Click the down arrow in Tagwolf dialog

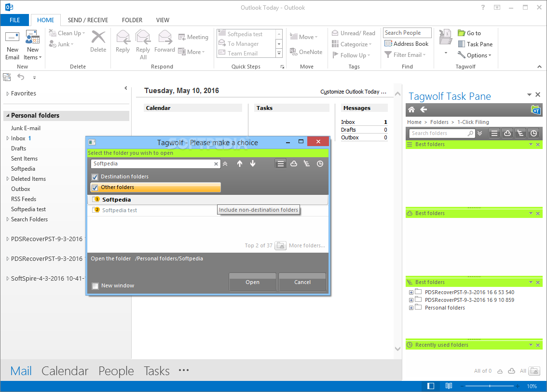point(253,163)
